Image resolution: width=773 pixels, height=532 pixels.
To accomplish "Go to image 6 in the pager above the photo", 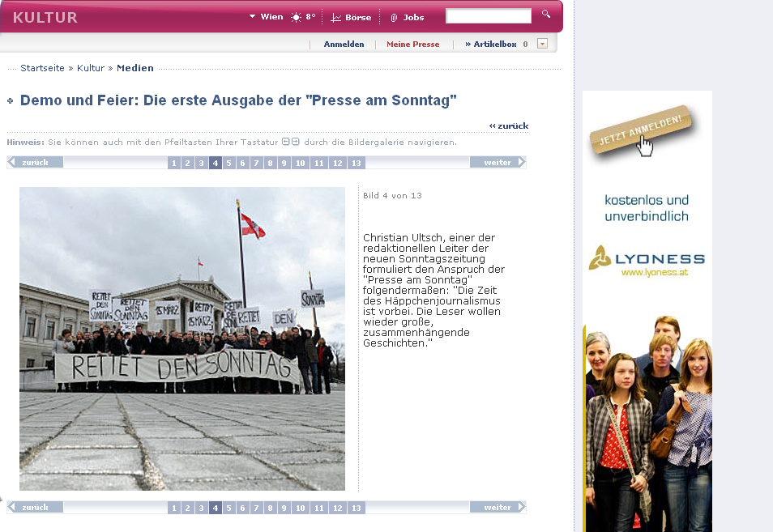I will click(x=242, y=163).
